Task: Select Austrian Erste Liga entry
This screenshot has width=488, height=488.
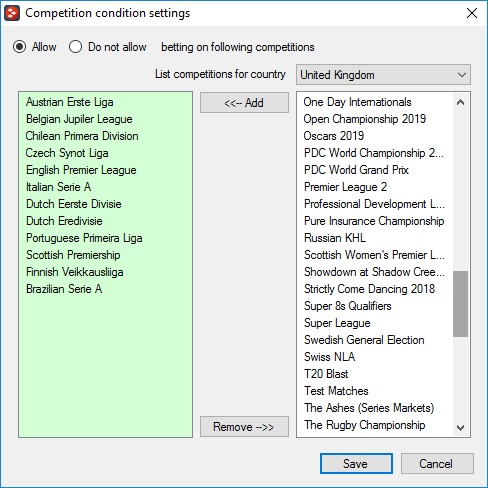Action: 70,102
